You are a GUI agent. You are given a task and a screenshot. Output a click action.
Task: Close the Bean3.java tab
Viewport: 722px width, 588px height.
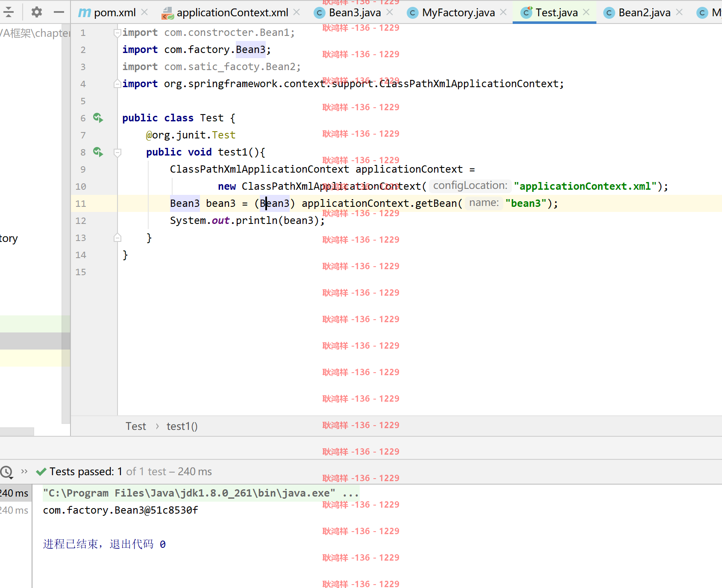pos(390,12)
